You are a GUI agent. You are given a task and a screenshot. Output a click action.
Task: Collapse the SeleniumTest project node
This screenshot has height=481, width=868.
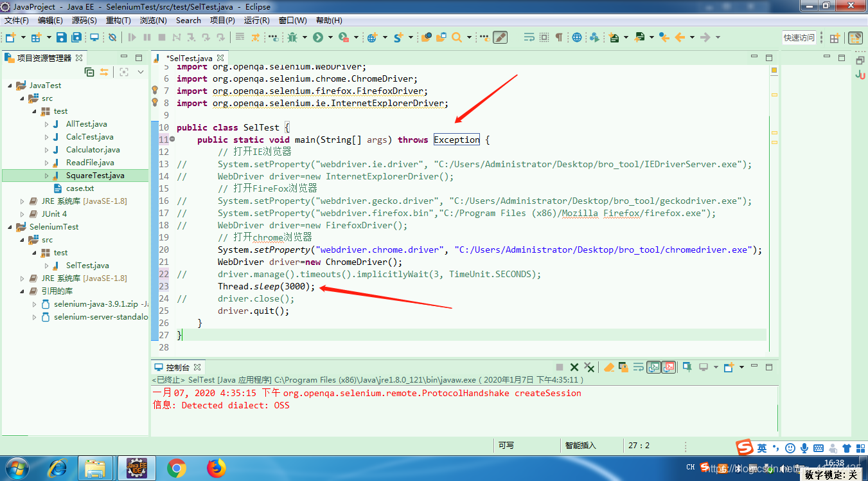coord(10,226)
